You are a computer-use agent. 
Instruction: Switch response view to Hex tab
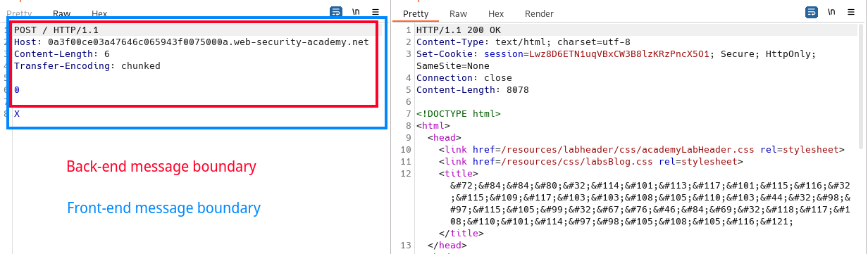496,13
